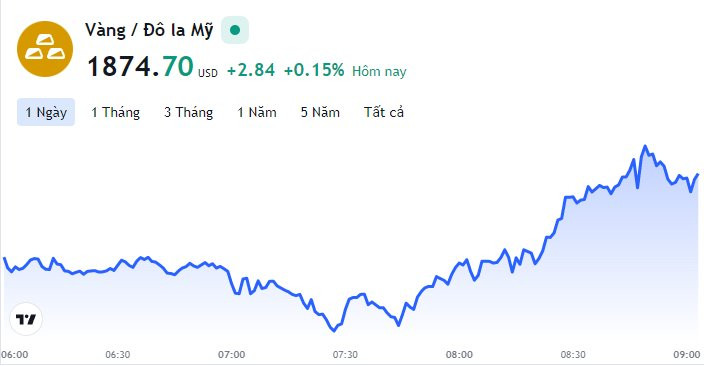Screen dimensions: 704x366
Task: Select the 1 Ngày time range
Action: click(46, 112)
